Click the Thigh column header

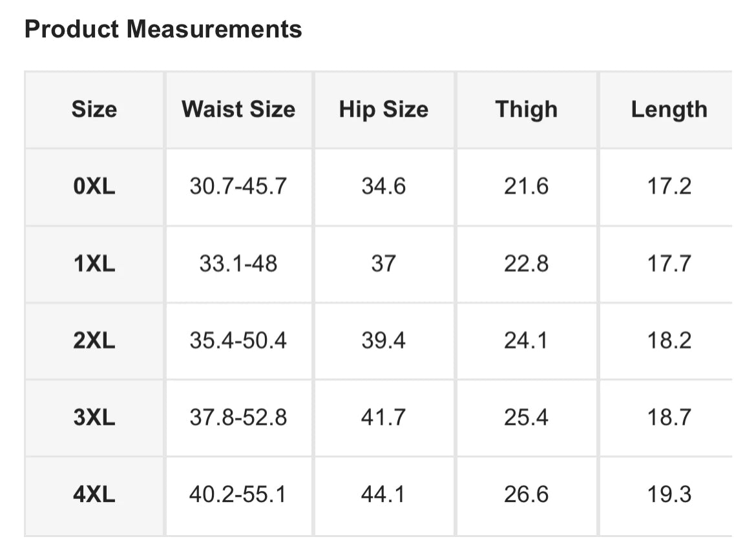(526, 109)
